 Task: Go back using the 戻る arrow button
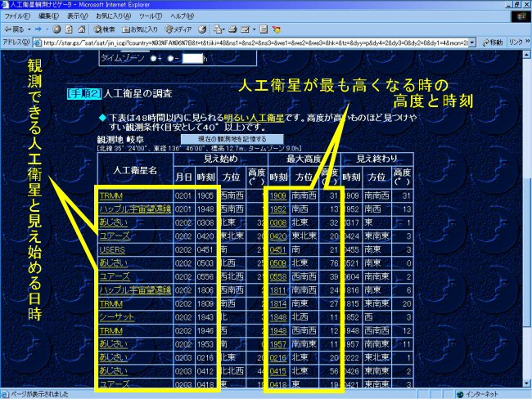(14, 29)
